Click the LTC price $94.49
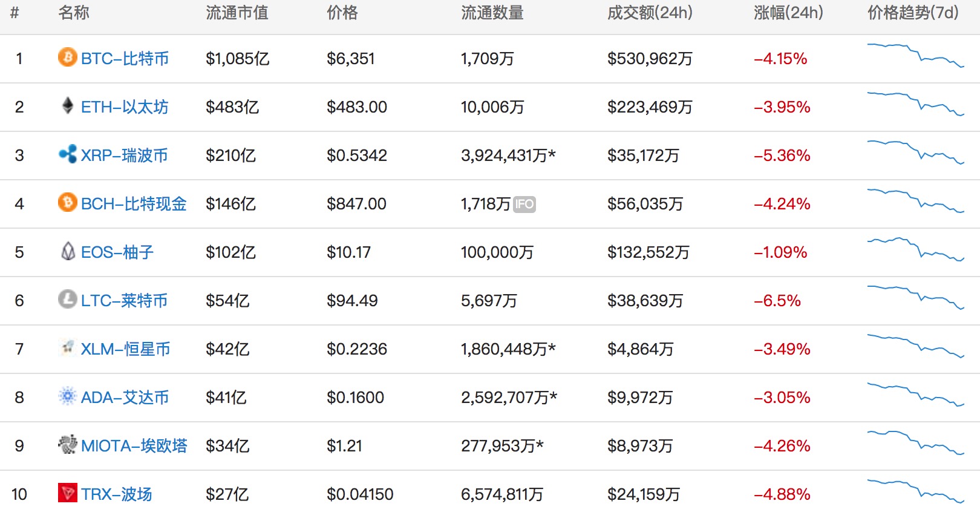Image resolution: width=980 pixels, height=518 pixels. (x=352, y=301)
